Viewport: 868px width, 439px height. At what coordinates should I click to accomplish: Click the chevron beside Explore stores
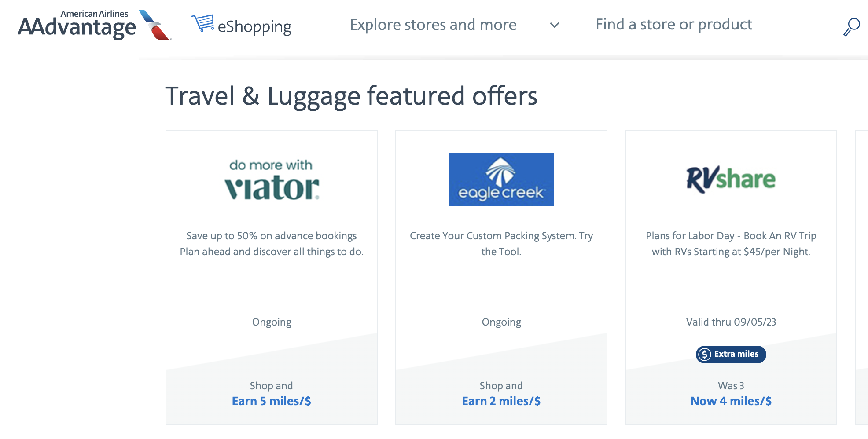[555, 26]
